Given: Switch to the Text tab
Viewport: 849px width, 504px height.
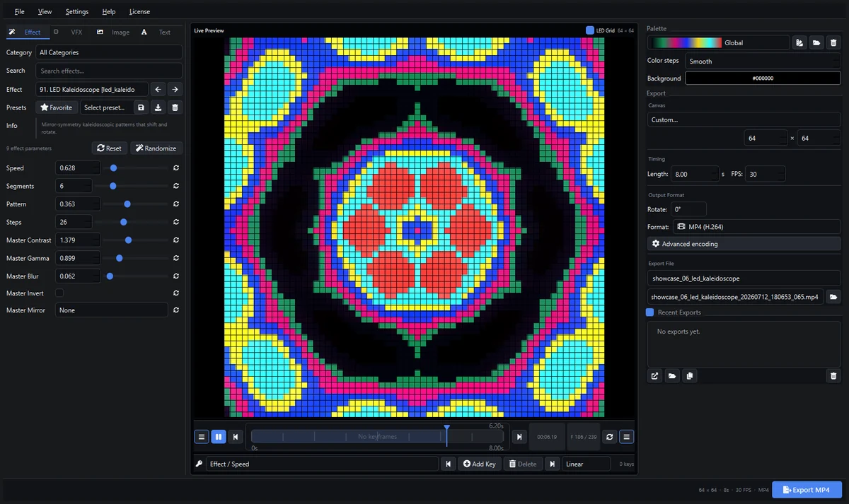Looking at the screenshot, I should pos(157,32).
